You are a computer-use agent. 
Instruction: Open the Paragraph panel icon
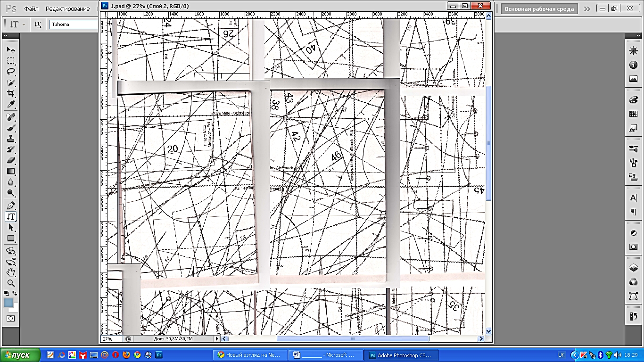(633, 212)
